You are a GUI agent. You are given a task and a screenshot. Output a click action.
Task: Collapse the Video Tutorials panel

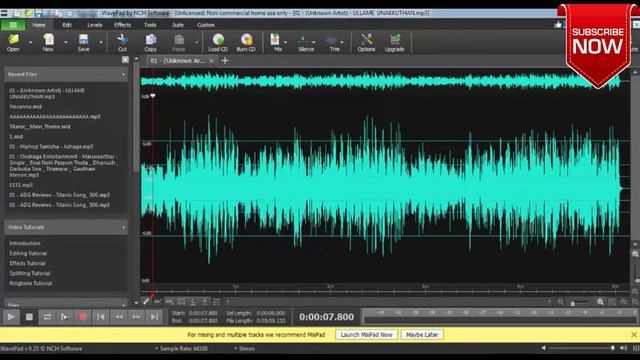click(x=123, y=227)
